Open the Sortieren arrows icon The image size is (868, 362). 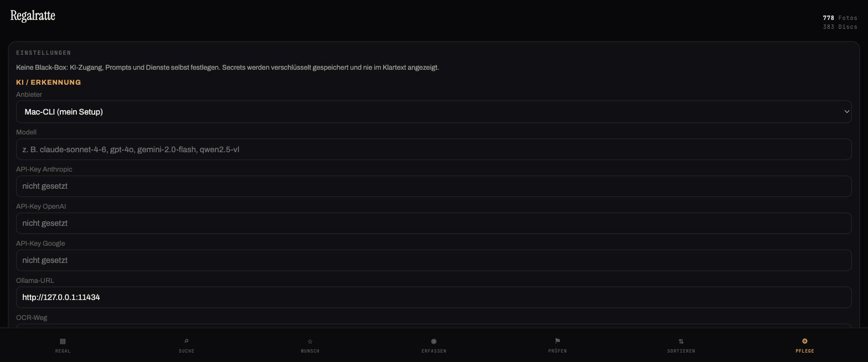click(681, 341)
